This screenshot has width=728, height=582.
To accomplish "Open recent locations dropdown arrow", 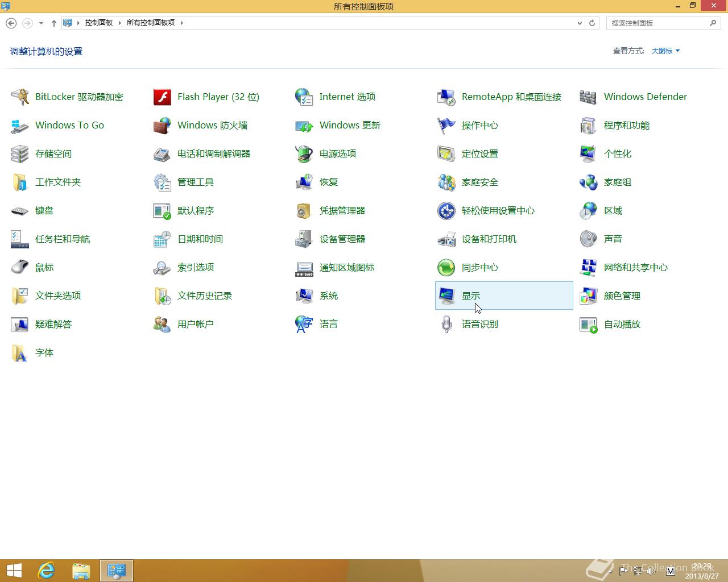I will point(41,23).
